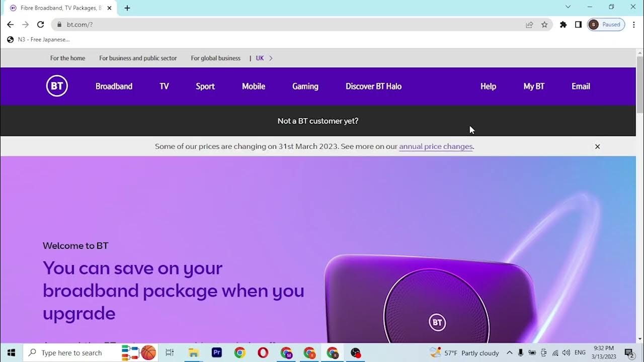Expand the UK region selector
The width and height of the screenshot is (644, 362).
(x=264, y=58)
